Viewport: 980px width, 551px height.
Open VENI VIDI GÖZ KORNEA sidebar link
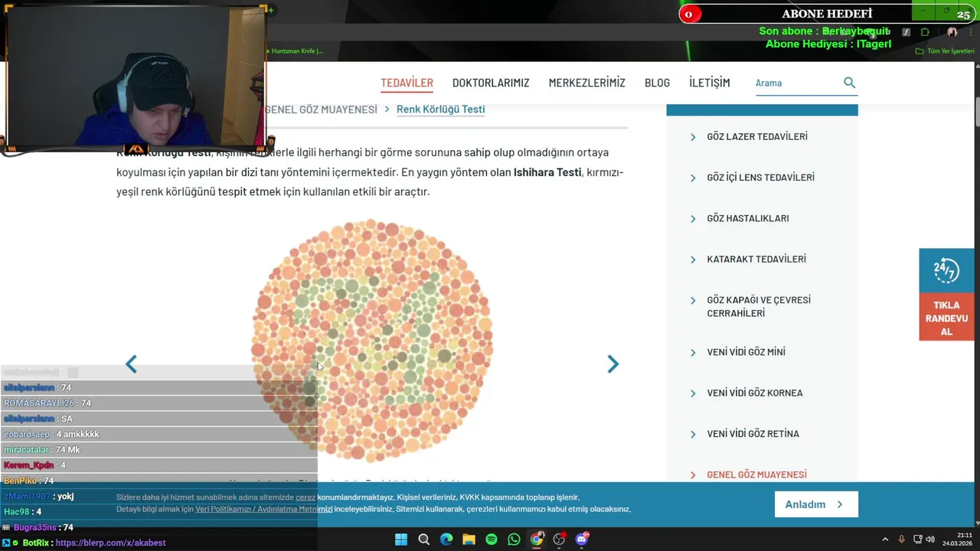[x=754, y=393]
